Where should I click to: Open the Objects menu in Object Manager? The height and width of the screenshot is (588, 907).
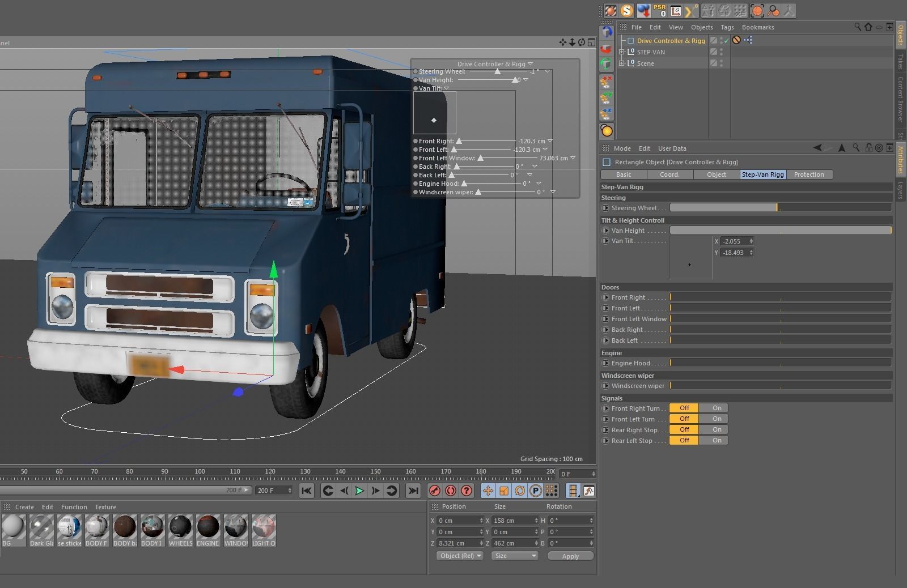coord(702,27)
